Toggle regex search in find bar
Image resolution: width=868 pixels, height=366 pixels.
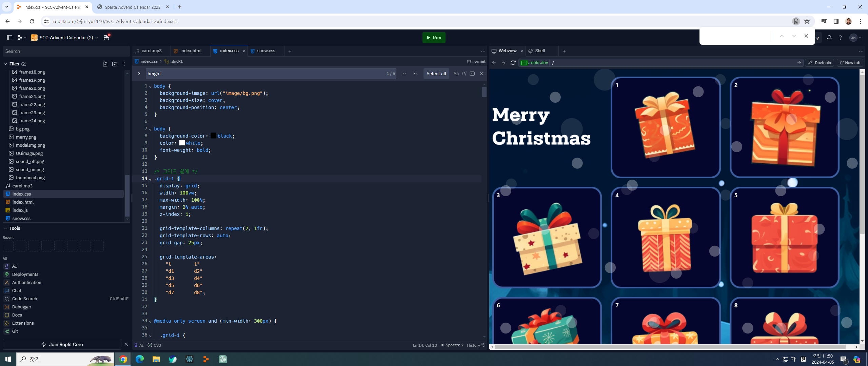(x=464, y=74)
